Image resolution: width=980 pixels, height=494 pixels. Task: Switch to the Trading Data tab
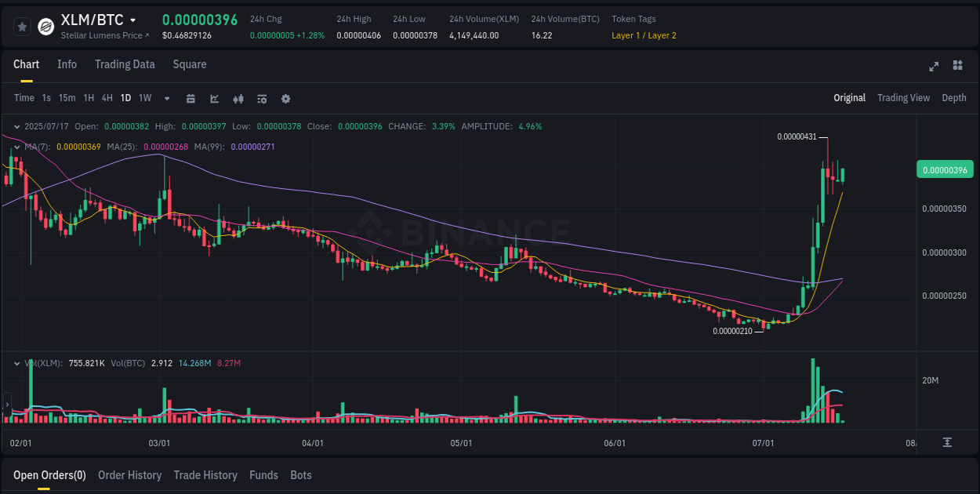[x=125, y=64]
